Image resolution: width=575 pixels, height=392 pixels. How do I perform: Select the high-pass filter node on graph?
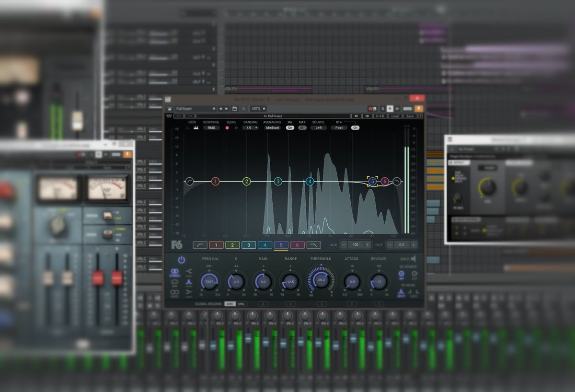189,181
